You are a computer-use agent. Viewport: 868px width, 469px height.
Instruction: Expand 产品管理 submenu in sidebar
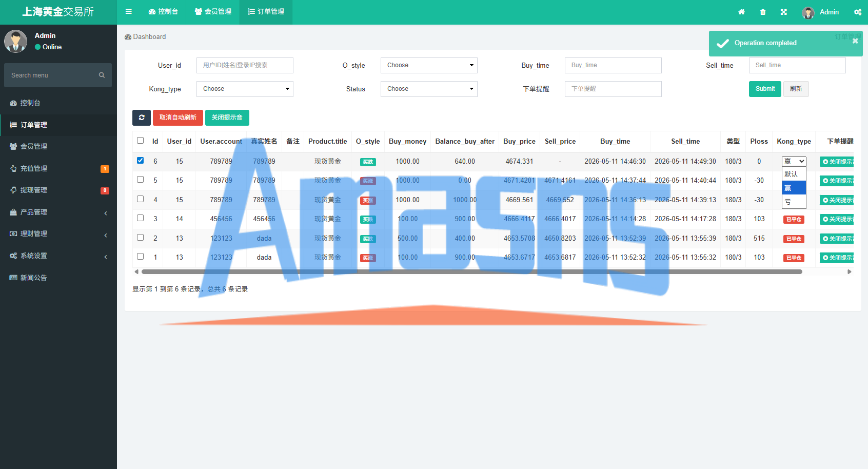(58, 212)
